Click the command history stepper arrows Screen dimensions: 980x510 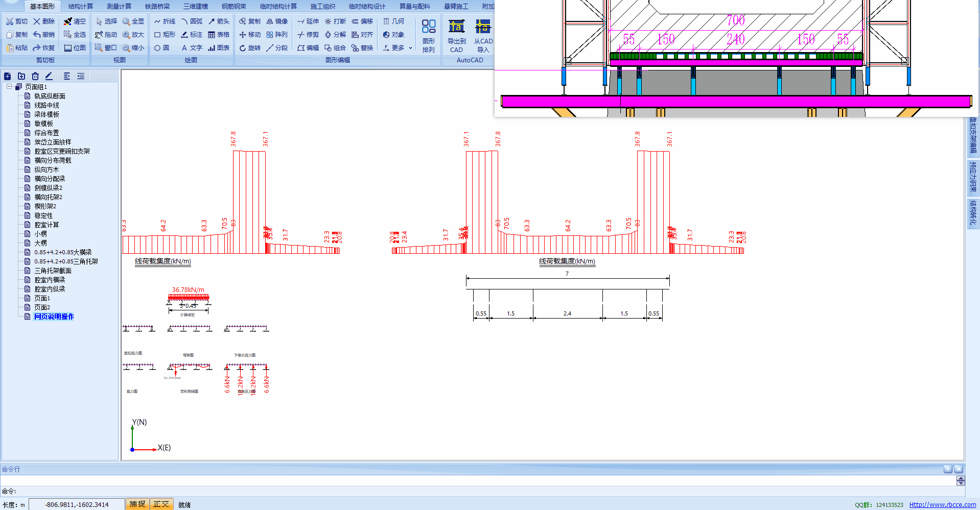point(961,480)
